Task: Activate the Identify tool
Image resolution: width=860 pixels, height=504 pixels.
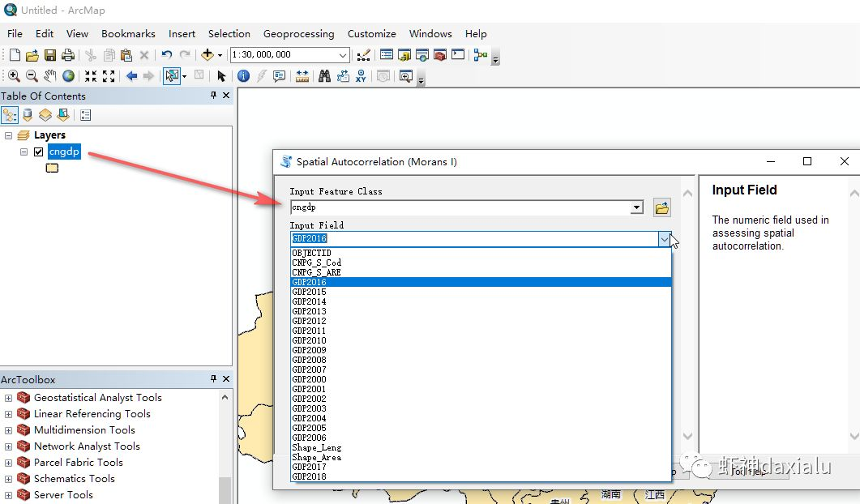Action: pos(243,76)
